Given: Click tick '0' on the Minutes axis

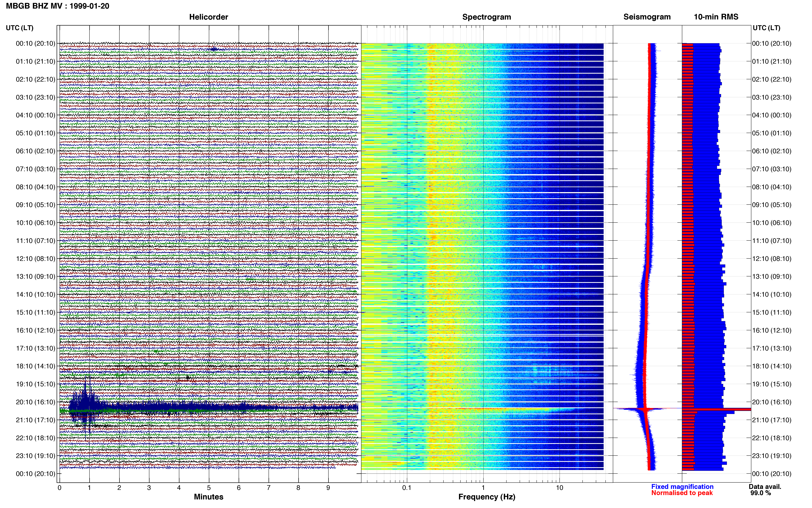Looking at the screenshot, I should (x=59, y=488).
